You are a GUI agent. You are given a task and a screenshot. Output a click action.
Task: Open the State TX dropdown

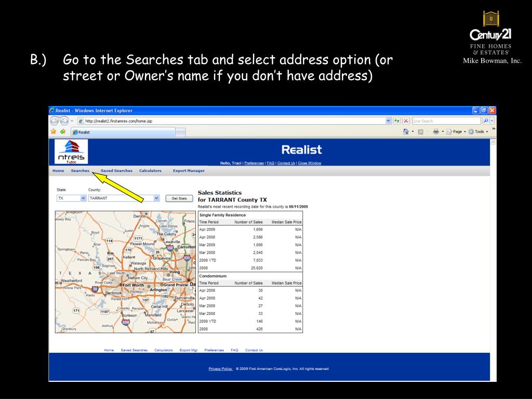tap(83, 198)
